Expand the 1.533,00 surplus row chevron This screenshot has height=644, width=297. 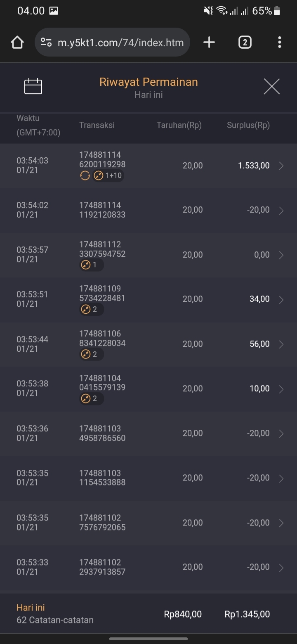point(281,166)
